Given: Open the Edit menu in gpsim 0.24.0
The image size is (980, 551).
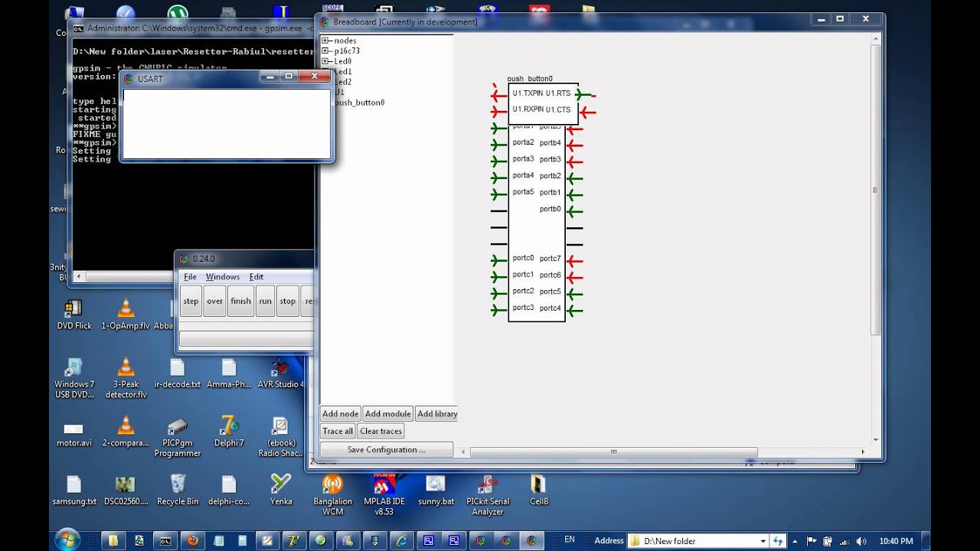Looking at the screenshot, I should (x=256, y=277).
